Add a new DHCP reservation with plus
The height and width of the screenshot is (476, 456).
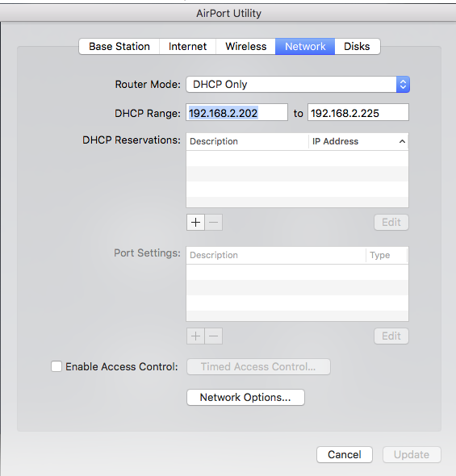195,222
